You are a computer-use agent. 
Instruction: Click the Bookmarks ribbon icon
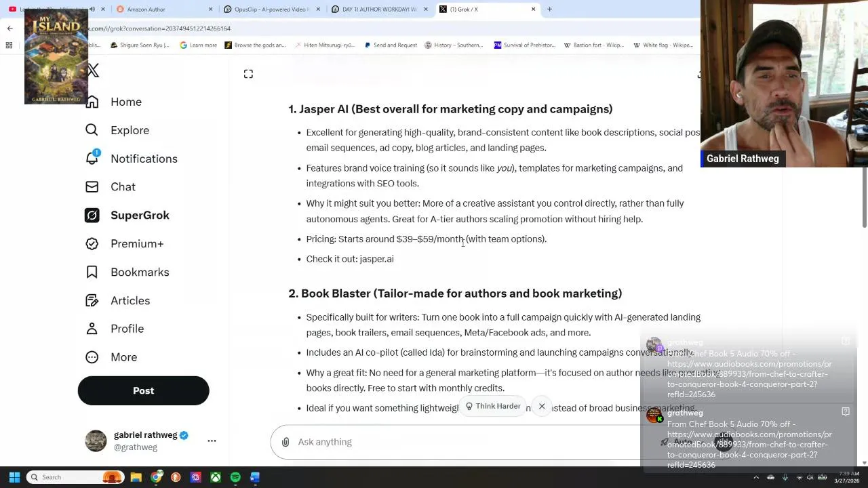(92, 272)
